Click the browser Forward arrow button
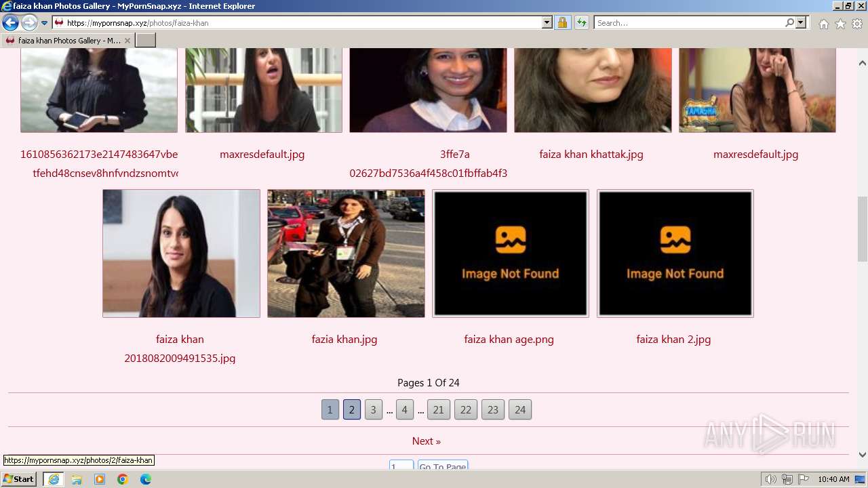The height and width of the screenshot is (488, 868). click(x=29, y=23)
